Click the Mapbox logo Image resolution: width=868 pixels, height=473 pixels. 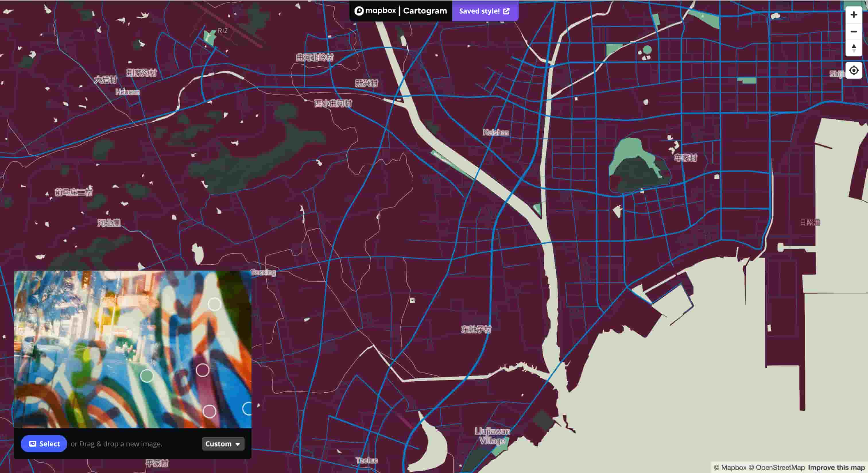pos(375,10)
